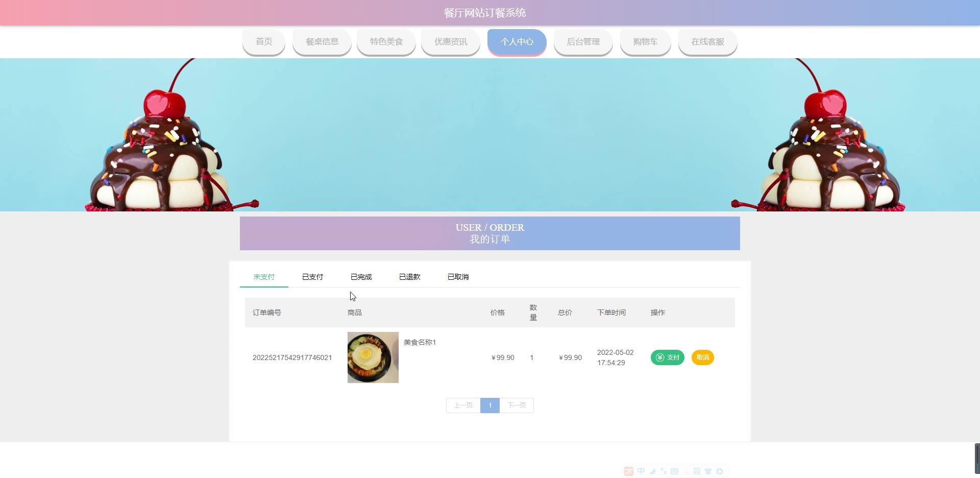Screen dimensions: 980x478
Task: Go to the next page 下一页
Action: point(517,405)
